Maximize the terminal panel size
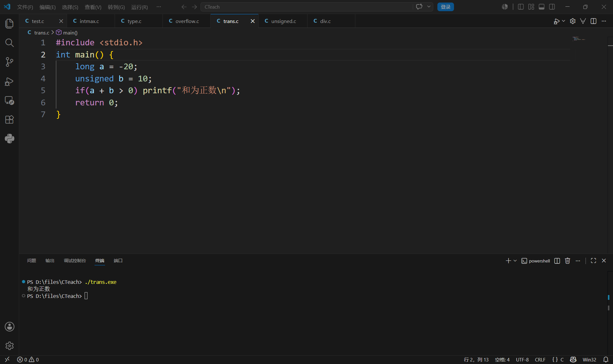 click(x=594, y=261)
